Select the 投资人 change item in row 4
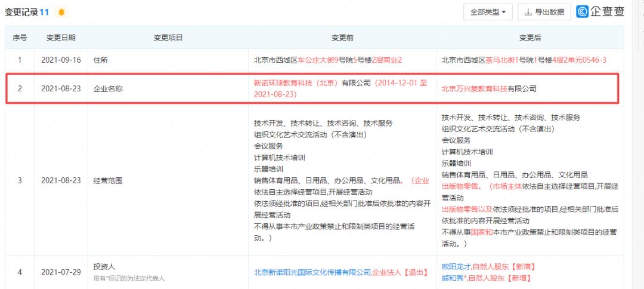 104,268
